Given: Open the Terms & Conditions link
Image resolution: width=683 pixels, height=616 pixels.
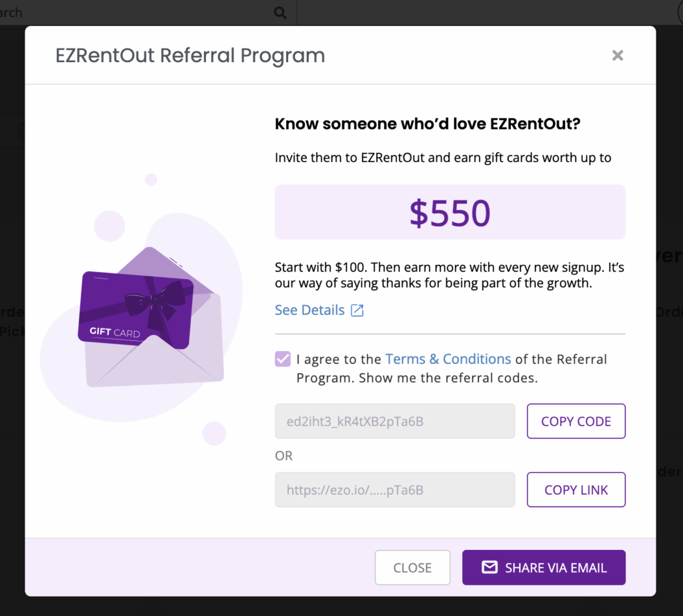Looking at the screenshot, I should (x=448, y=359).
